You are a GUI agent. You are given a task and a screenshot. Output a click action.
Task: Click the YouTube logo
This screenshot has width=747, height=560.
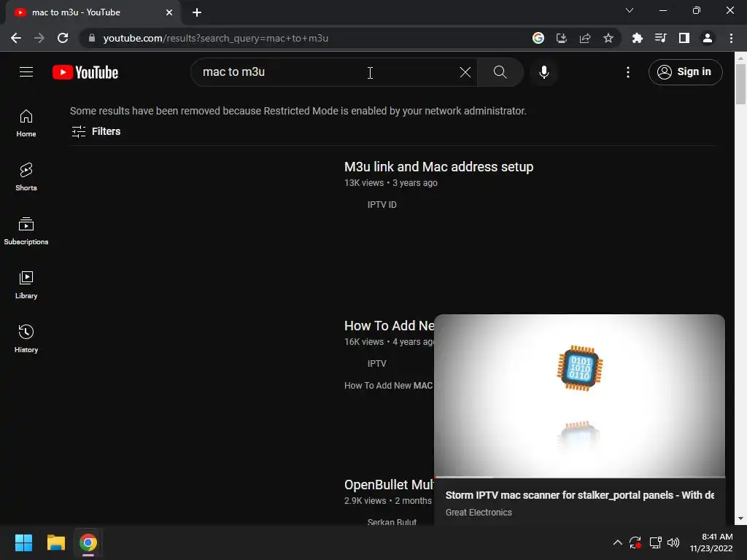(85, 72)
